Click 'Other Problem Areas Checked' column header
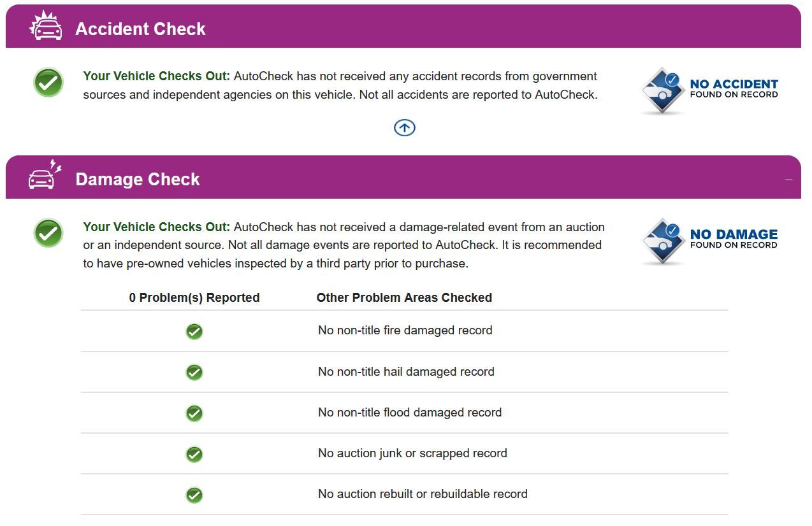 click(404, 297)
